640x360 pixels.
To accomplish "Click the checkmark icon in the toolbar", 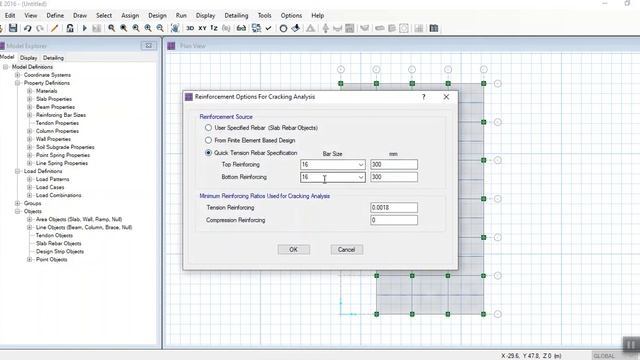I will pos(268,28).
